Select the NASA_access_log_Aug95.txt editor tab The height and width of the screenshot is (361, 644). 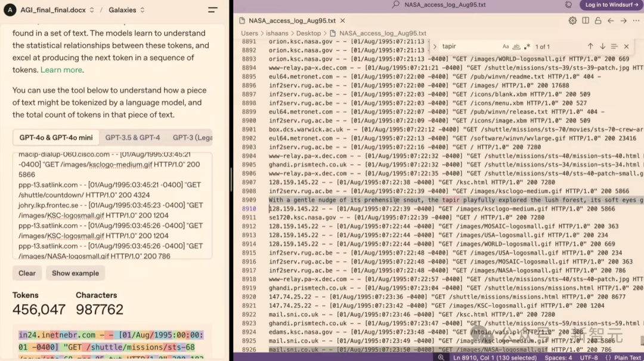coord(292,20)
